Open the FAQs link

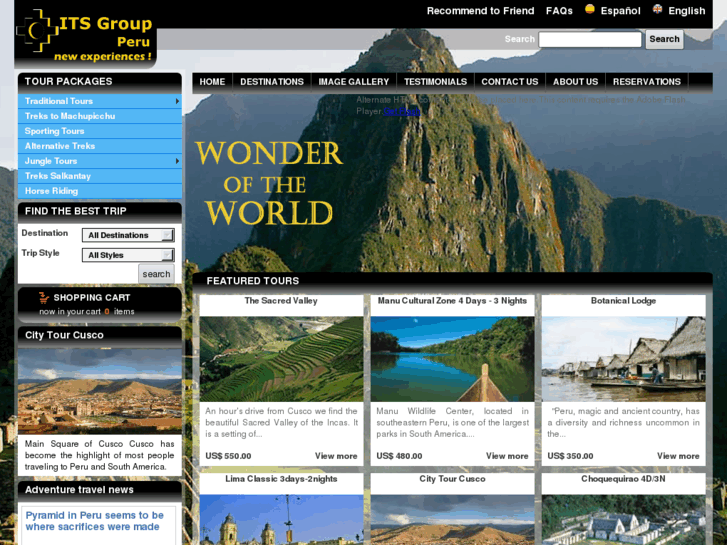click(x=559, y=11)
